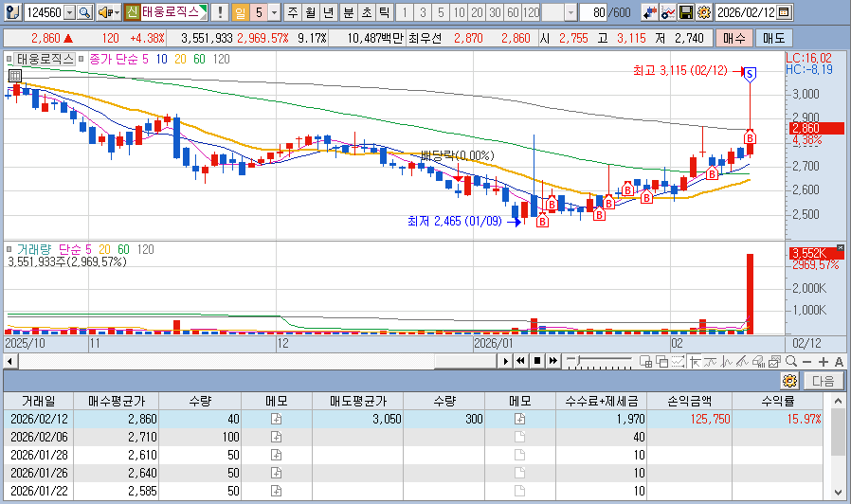The height and width of the screenshot is (504, 851).
Task: Select the 수익률 column header
Action: pyautogui.click(x=778, y=401)
